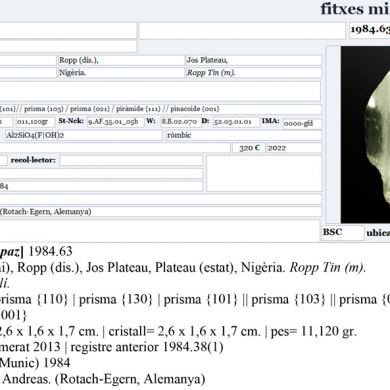Click the 'ubica' label beside BSC

pyautogui.click(x=378, y=233)
